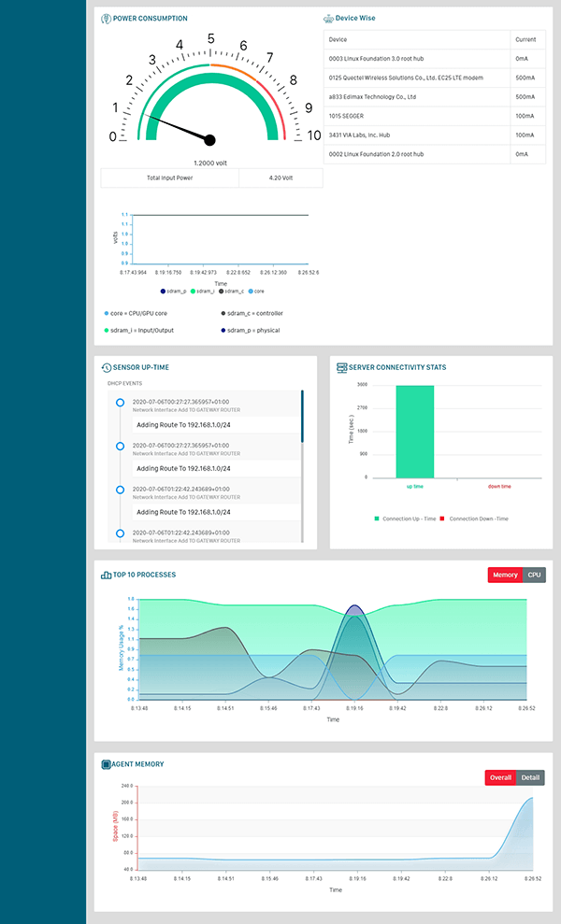The width and height of the screenshot is (561, 924).
Task: Click the Sensor Up-Time clock icon
Action: tap(106, 368)
